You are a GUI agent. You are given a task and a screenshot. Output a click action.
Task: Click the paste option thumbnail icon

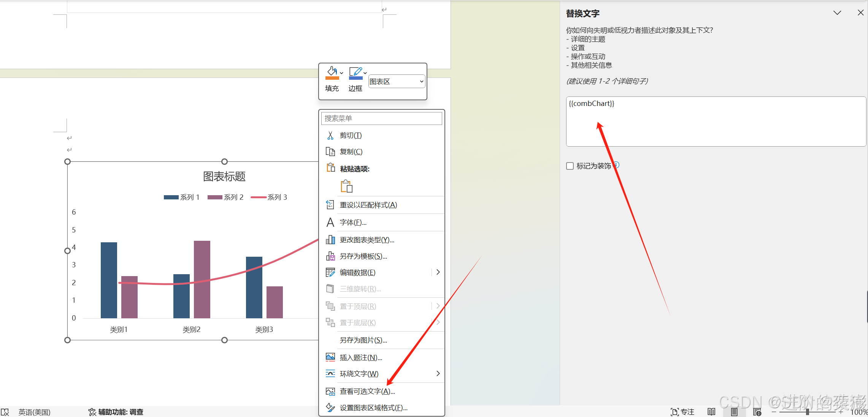tap(346, 186)
